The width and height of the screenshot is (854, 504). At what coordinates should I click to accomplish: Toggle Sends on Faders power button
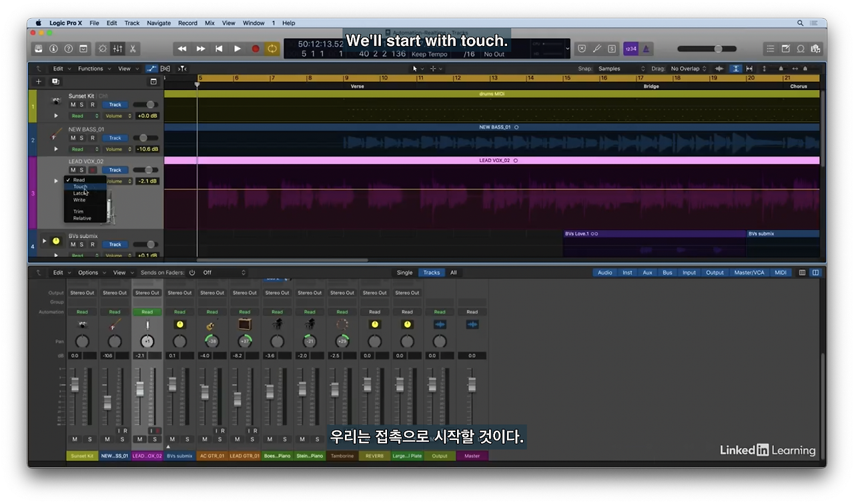pyautogui.click(x=192, y=273)
